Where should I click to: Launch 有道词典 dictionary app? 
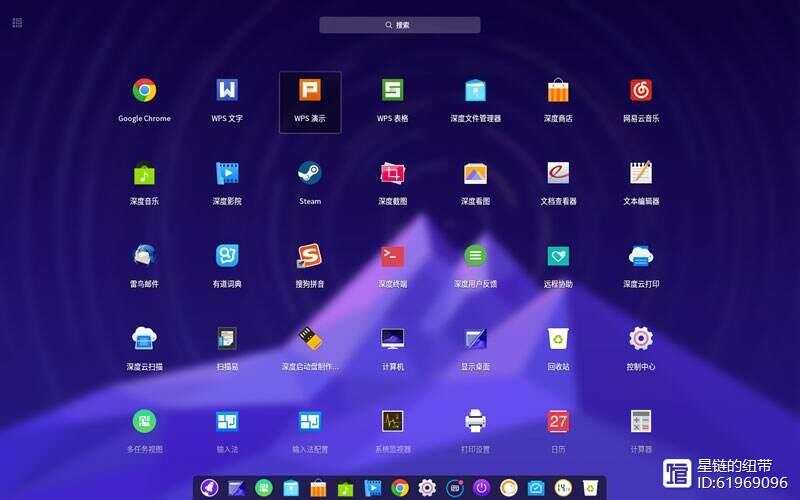click(x=227, y=256)
